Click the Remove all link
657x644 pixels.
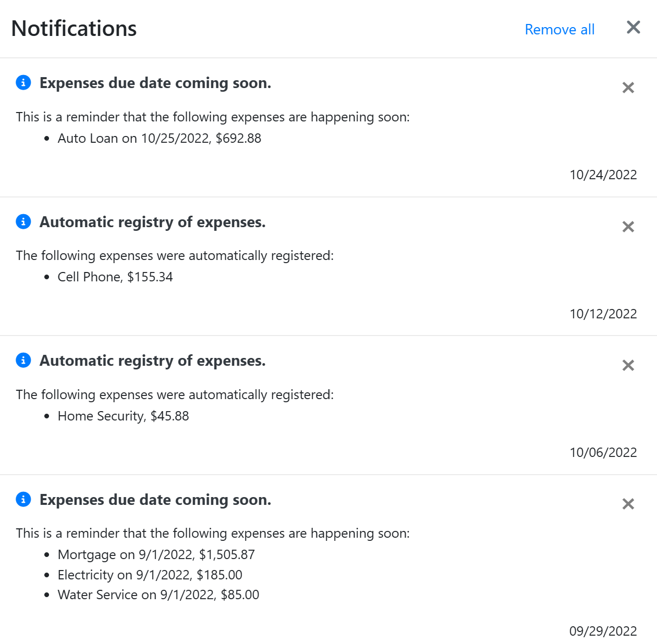[560, 29]
